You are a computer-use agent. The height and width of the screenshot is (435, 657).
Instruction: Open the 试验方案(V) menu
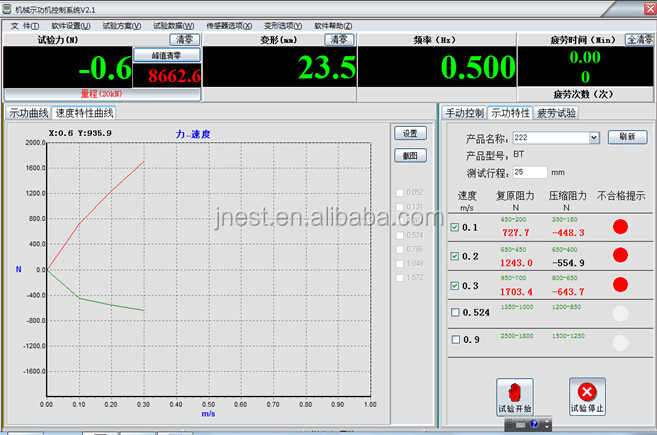pyautogui.click(x=122, y=26)
